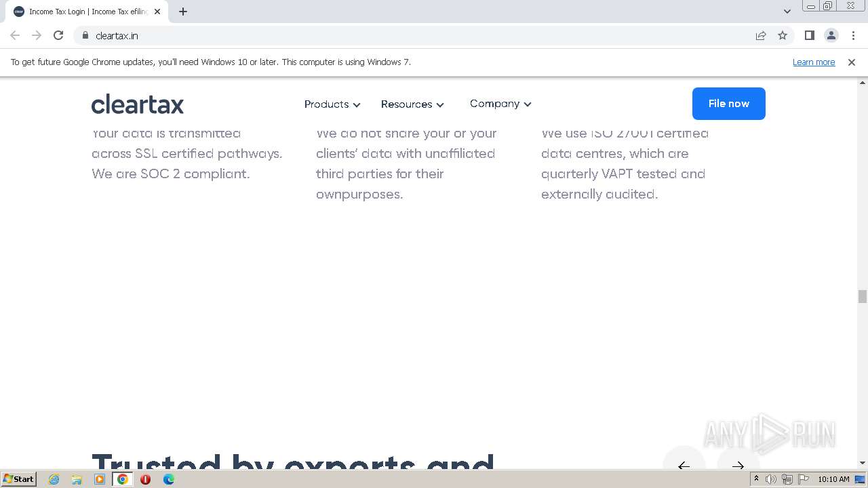868x488 pixels.
Task: Focus the address bar showing cleartax.in
Action: pos(414,35)
